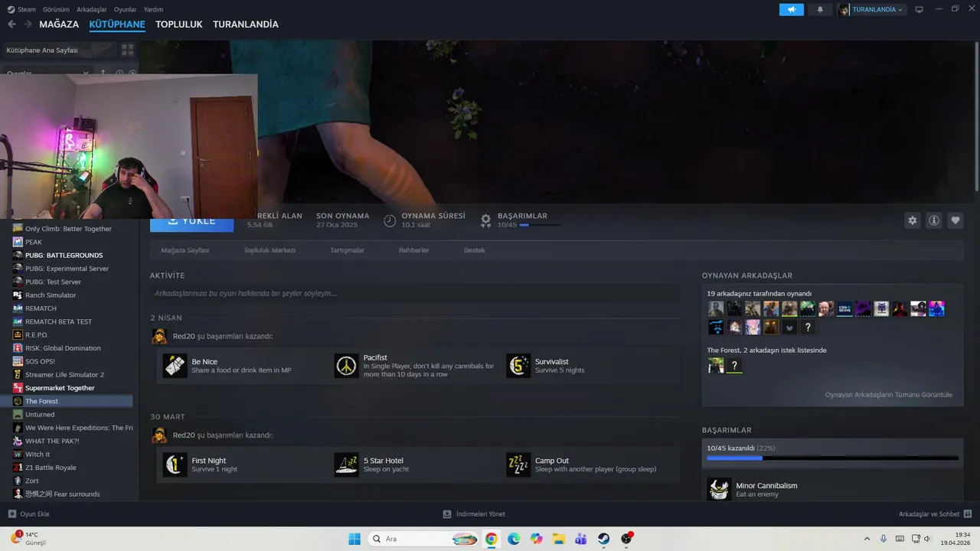Open the Görünüm menu
Viewport: 980px width, 551px height.
(x=56, y=9)
